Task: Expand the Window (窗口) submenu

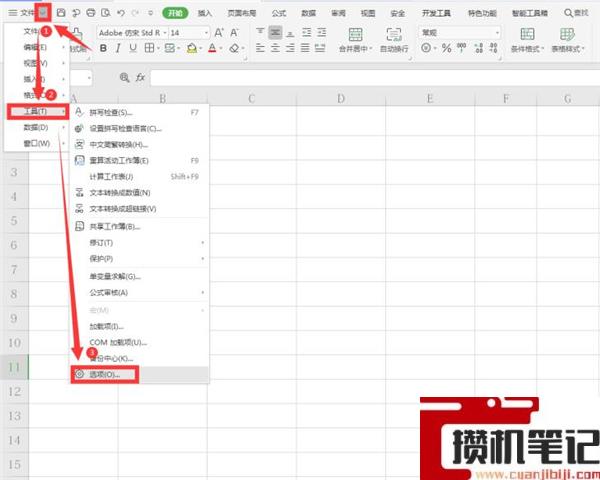Action: tap(37, 144)
